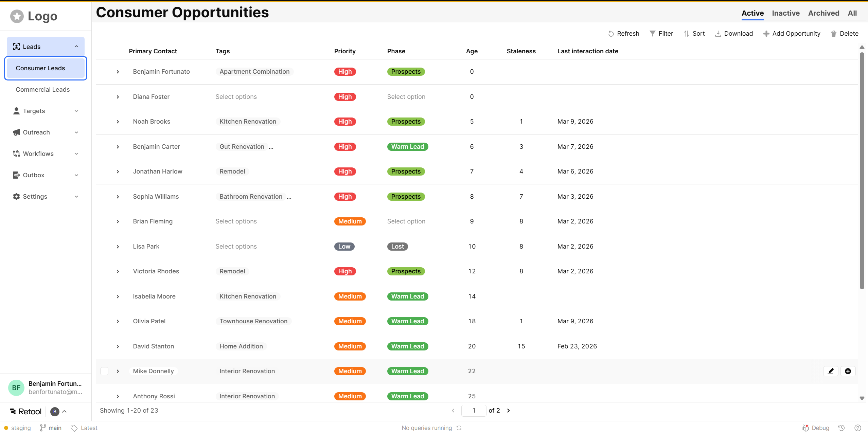Click the Sort arrows icon
Viewport: 868px width, 434px height.
[687, 34]
